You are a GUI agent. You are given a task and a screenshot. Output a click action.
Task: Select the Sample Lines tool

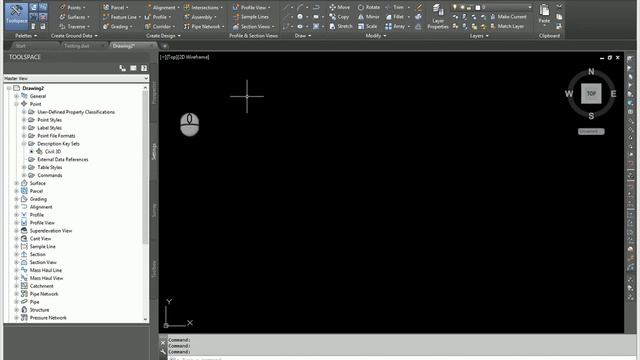click(251, 17)
